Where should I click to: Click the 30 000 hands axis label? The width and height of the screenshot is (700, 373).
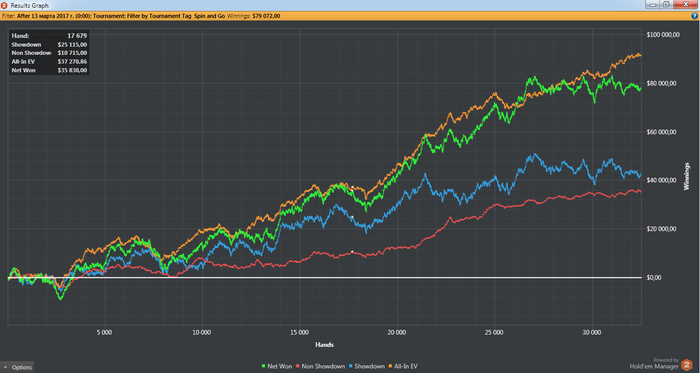click(592, 332)
